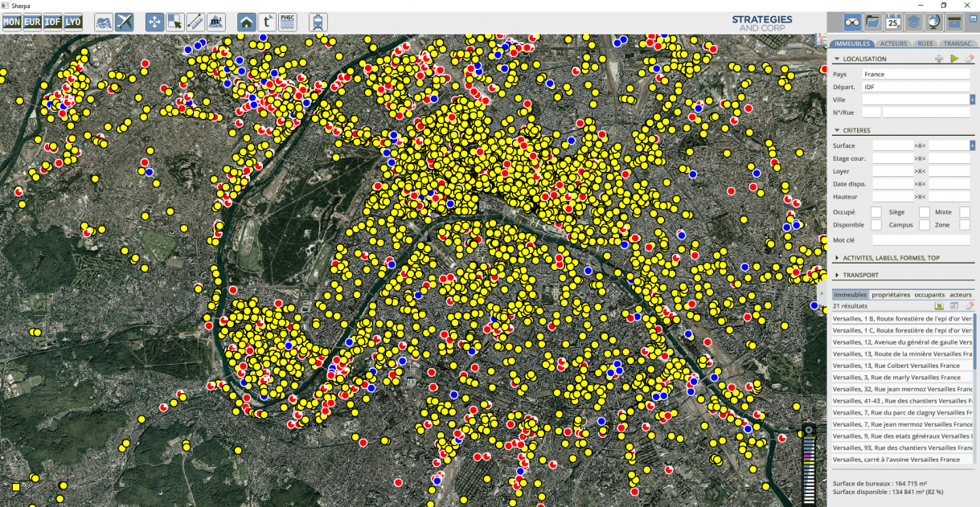Select the pan/move map tool
Viewport: 980px width, 507px height.
(x=154, y=22)
